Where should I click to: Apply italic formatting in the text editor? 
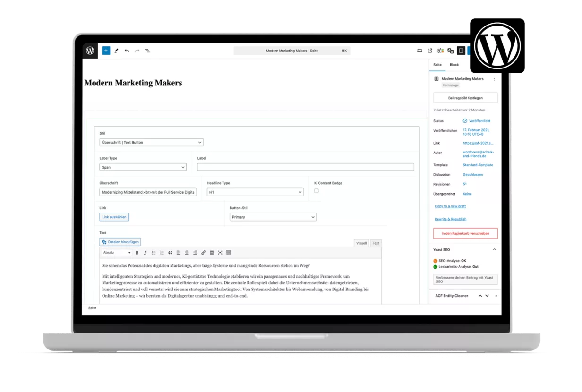[145, 253]
